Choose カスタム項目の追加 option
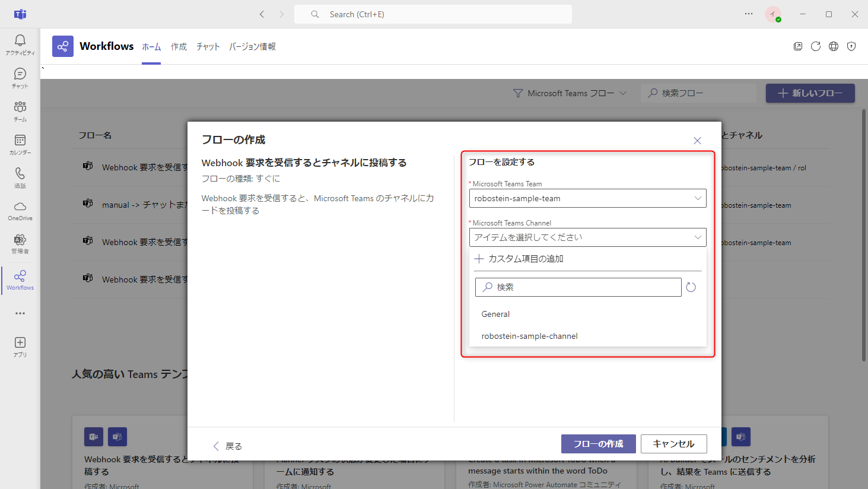Screen dimensions: 868x489 [519, 259]
